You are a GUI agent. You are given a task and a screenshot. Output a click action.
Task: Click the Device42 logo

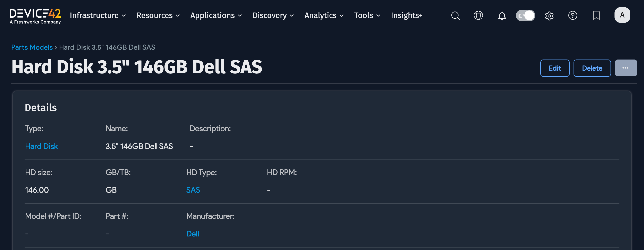coord(35,16)
